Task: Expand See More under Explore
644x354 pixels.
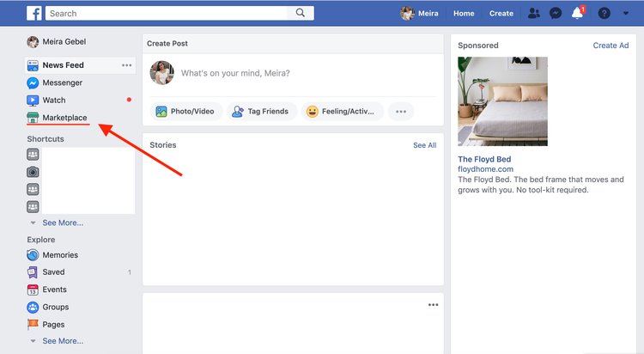Action: [63, 341]
